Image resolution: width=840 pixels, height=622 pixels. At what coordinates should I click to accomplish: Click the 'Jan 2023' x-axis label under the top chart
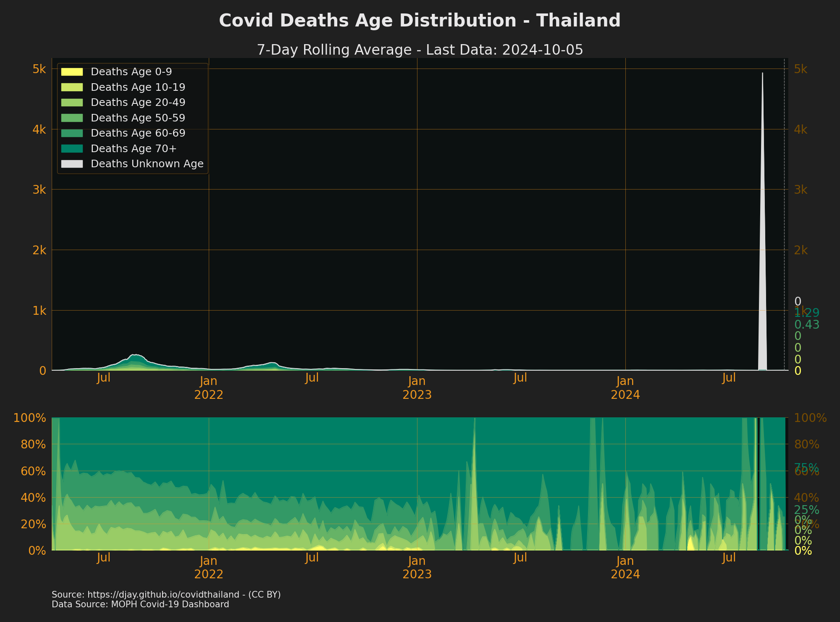coord(417,388)
